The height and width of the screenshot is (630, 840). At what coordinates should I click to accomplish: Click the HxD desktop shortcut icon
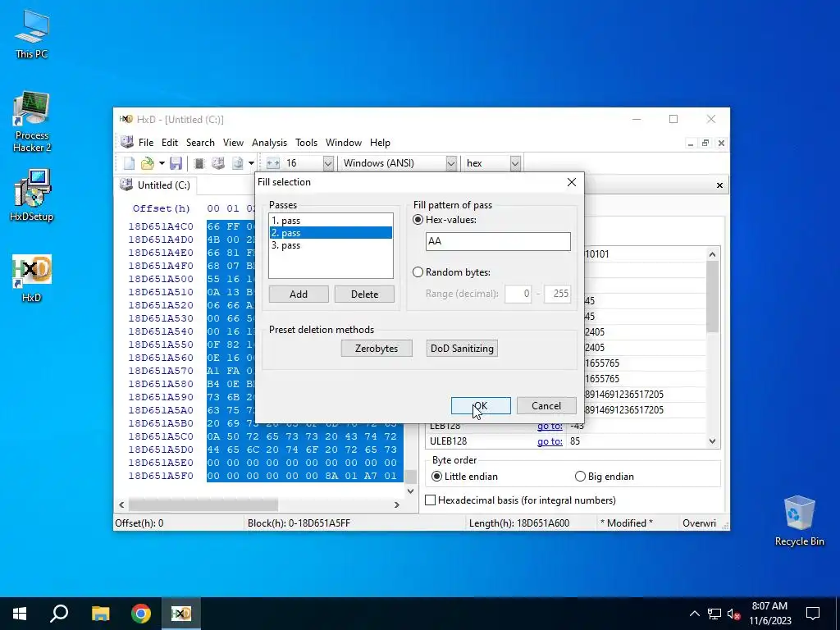[32, 278]
